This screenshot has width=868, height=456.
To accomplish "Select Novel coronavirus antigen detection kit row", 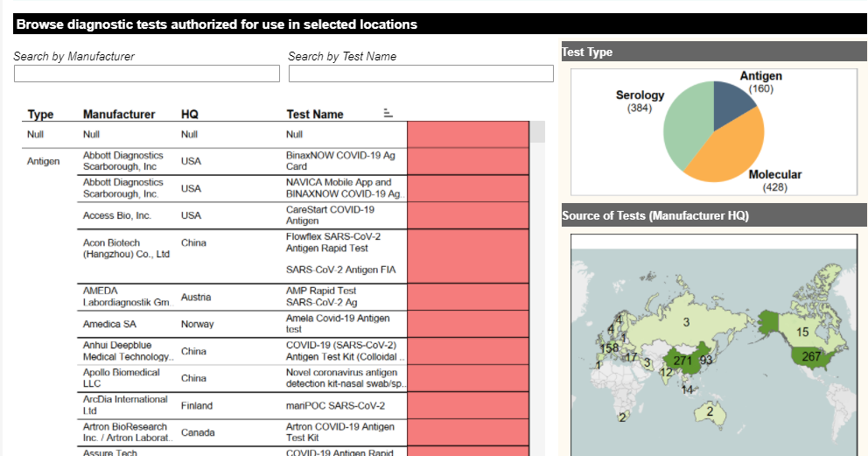I will (346, 378).
